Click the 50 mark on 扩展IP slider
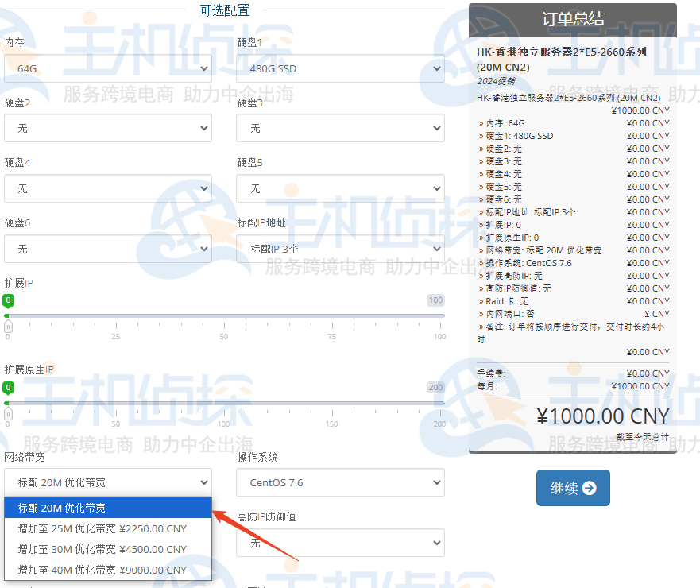This screenshot has height=588, width=700. point(223,336)
